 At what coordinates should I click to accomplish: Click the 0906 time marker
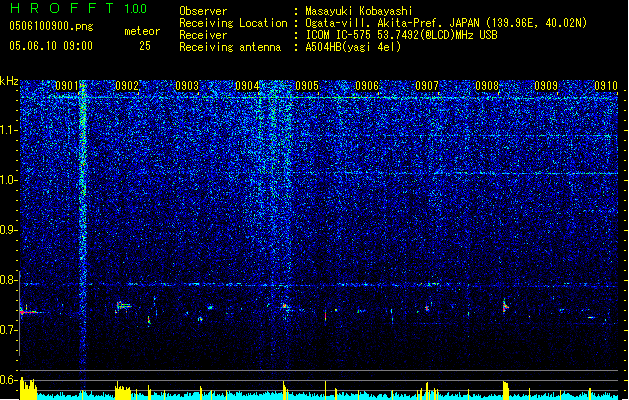pyautogui.click(x=367, y=86)
